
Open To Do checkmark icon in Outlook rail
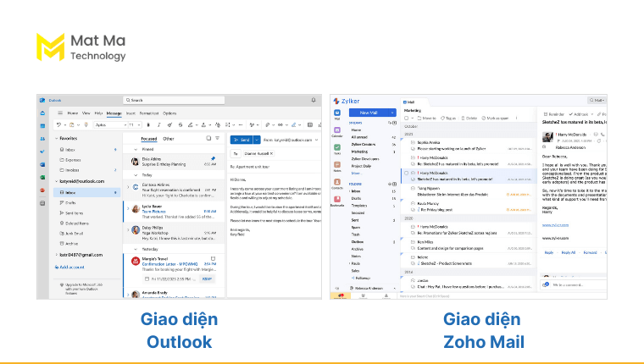point(42,152)
